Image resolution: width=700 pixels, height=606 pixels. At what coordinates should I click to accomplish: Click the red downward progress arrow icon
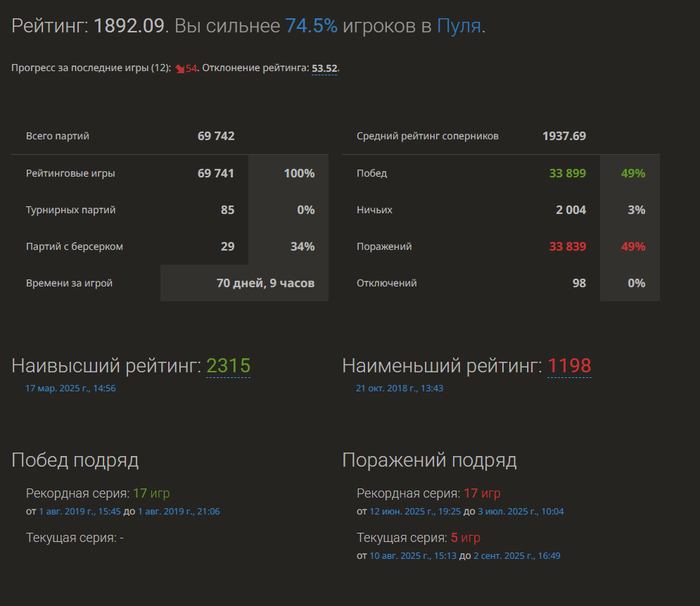[180, 69]
